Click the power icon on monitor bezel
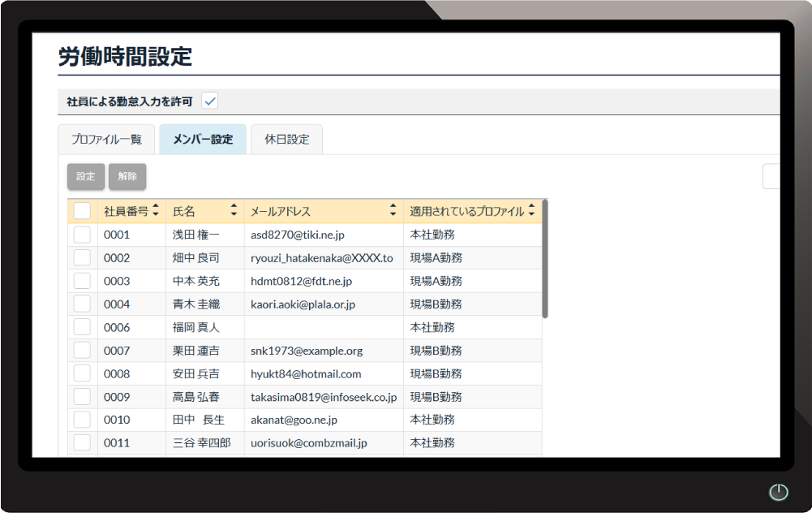Screen dimensions: 812x513 (778, 492)
